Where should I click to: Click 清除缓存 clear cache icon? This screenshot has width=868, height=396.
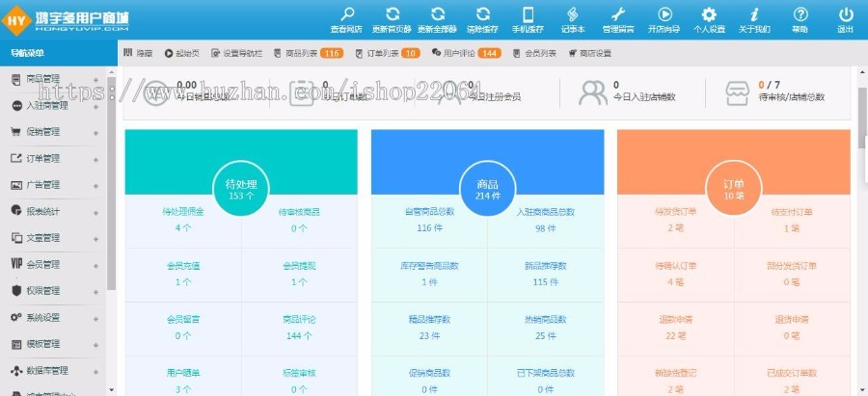tap(483, 14)
